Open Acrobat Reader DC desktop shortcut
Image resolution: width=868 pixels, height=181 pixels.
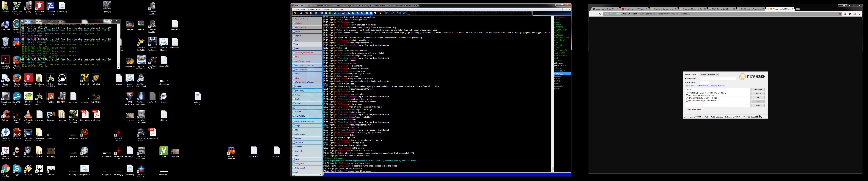click(x=5, y=62)
